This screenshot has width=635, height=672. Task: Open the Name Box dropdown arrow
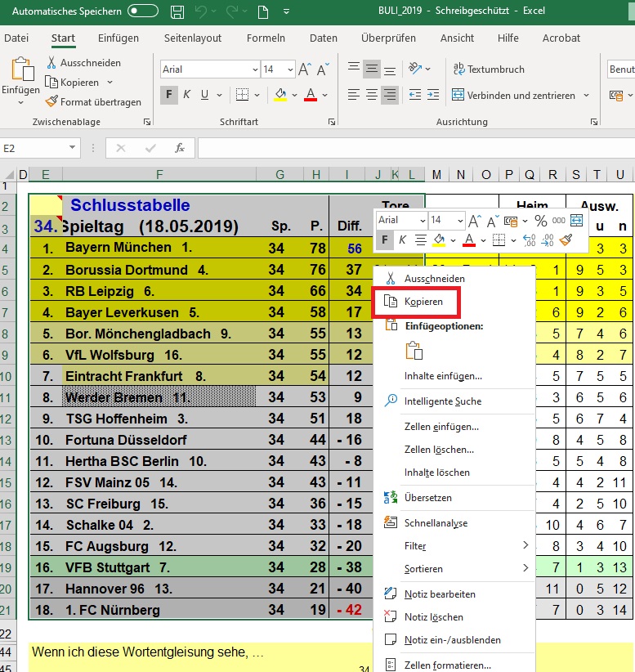(x=72, y=148)
